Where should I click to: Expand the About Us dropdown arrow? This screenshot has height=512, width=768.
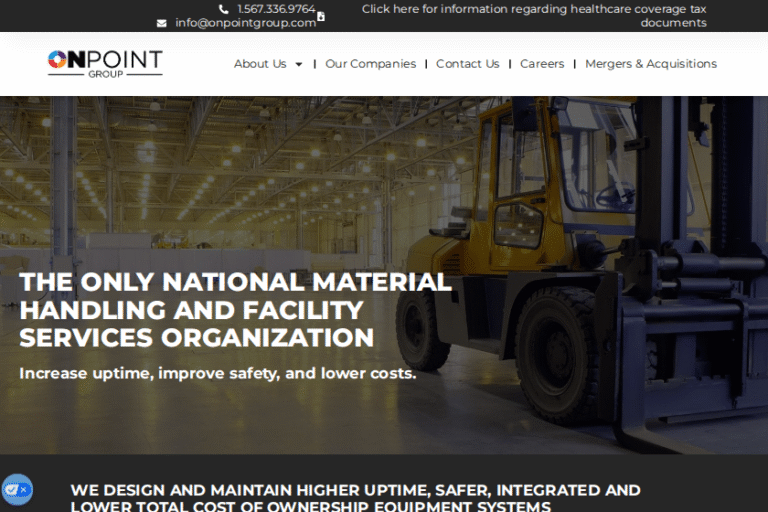click(298, 64)
